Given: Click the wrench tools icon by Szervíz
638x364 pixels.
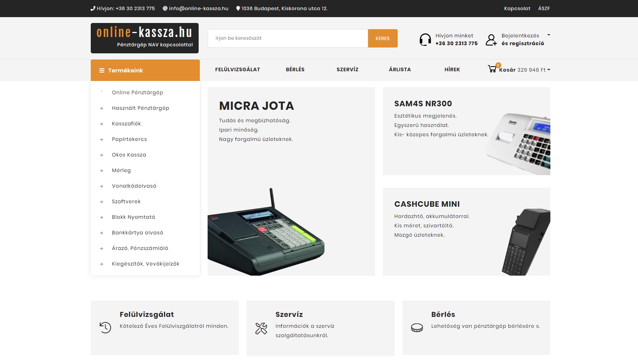Looking at the screenshot, I should [x=261, y=329].
